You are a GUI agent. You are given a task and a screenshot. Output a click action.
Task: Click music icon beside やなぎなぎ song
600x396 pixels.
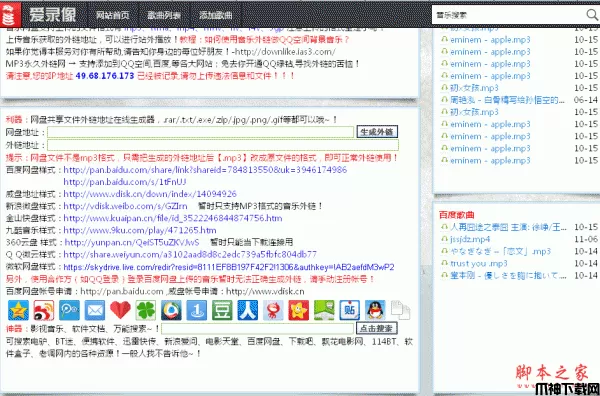(444, 251)
